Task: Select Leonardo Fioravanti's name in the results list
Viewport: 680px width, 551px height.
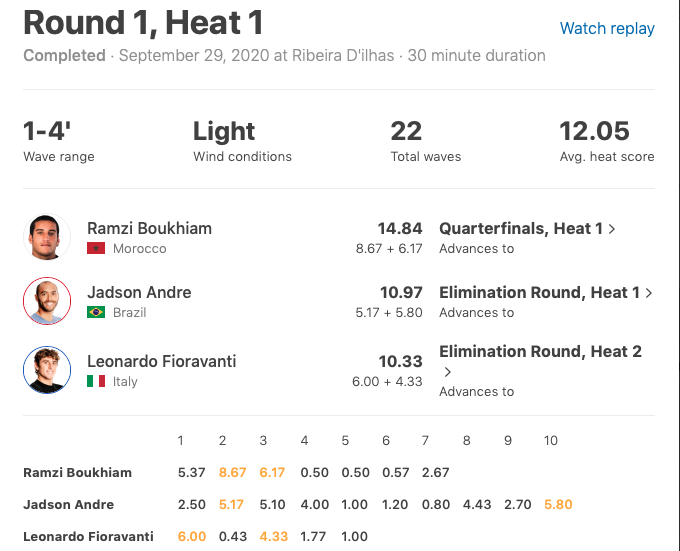Action: tap(161, 361)
